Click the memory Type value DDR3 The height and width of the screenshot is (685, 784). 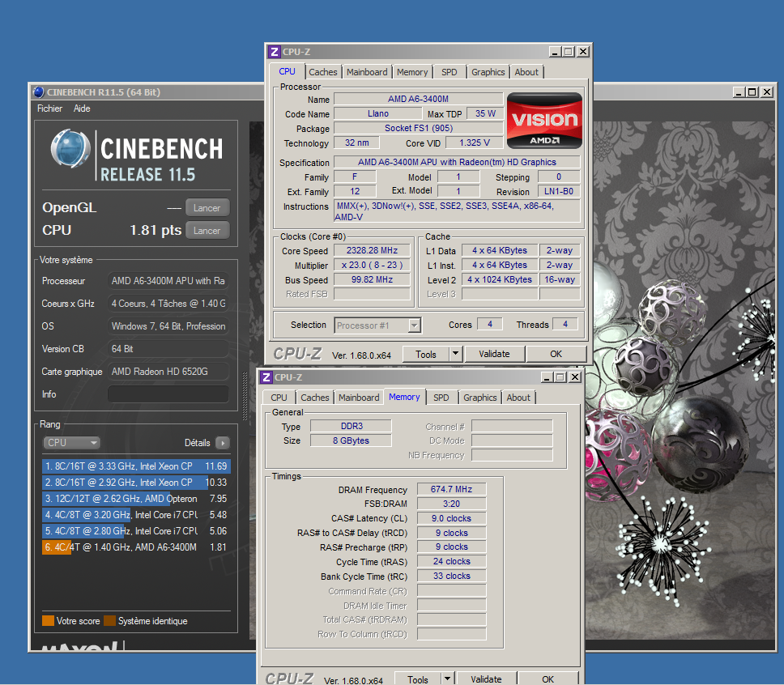tap(351, 426)
